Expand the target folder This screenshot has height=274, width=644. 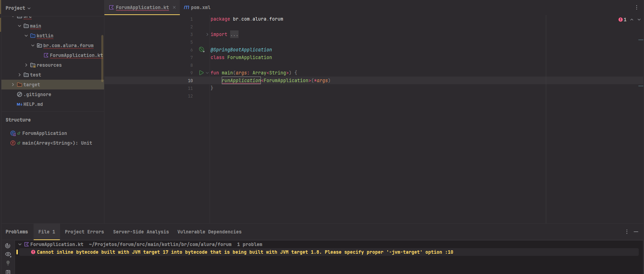point(13,85)
